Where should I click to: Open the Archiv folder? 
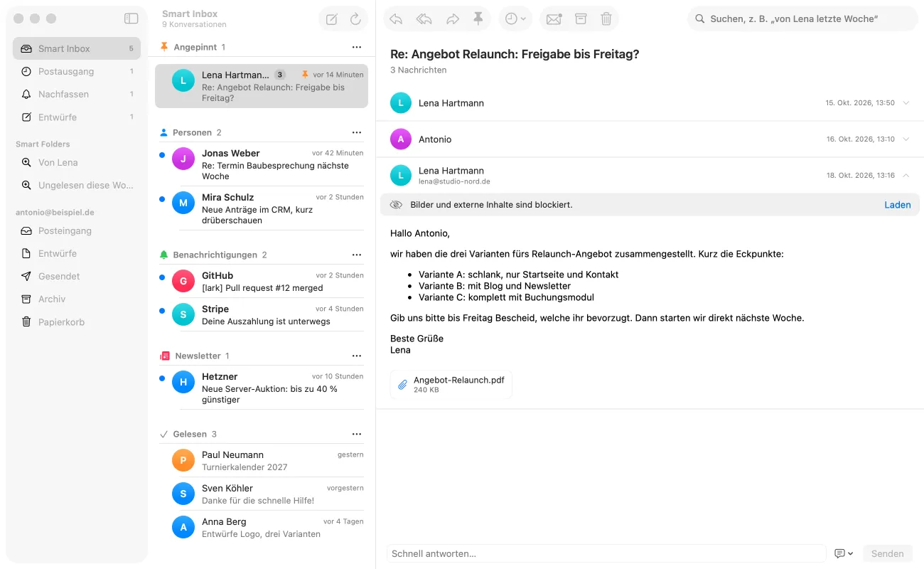click(77, 299)
